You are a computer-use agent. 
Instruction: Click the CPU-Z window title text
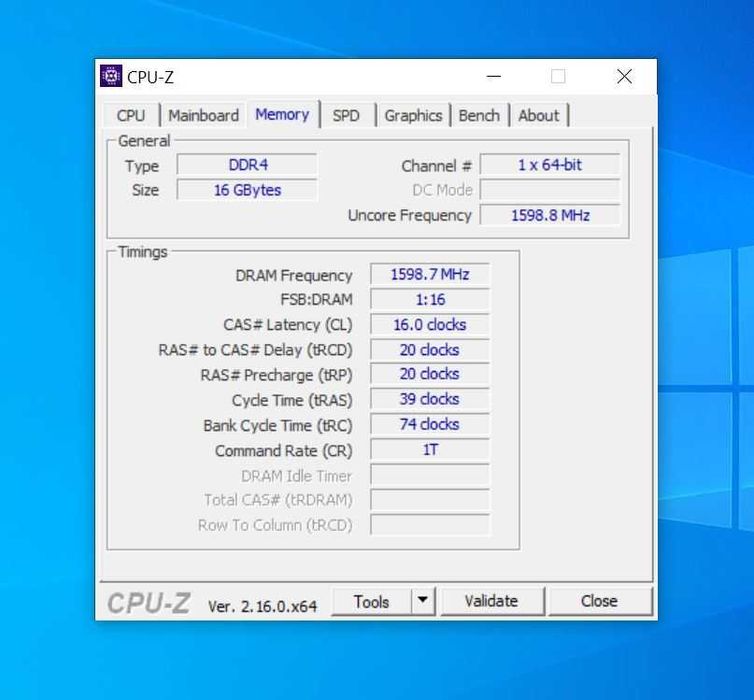click(151, 77)
